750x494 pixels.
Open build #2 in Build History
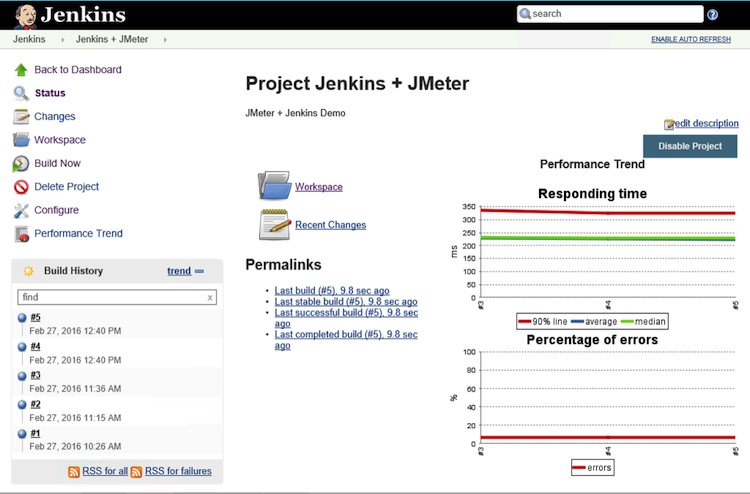[35, 405]
